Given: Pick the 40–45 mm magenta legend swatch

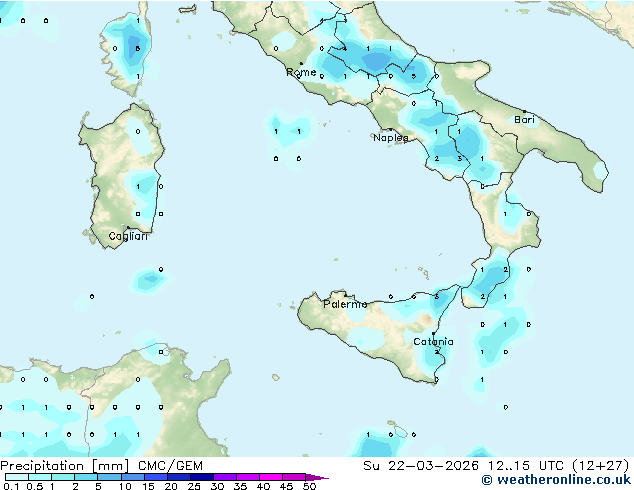Looking at the screenshot, I should [271, 477].
